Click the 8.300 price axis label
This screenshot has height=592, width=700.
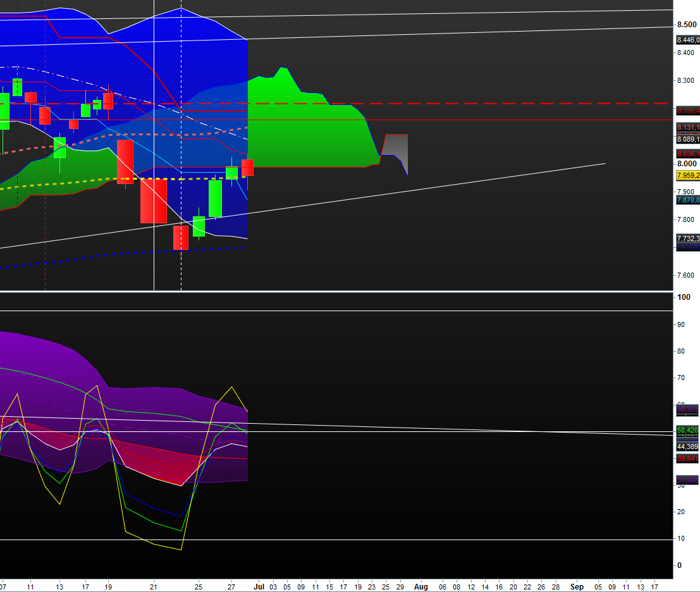[685, 80]
